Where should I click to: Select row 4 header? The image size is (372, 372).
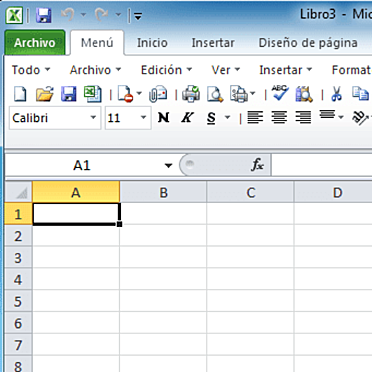pos(19,279)
